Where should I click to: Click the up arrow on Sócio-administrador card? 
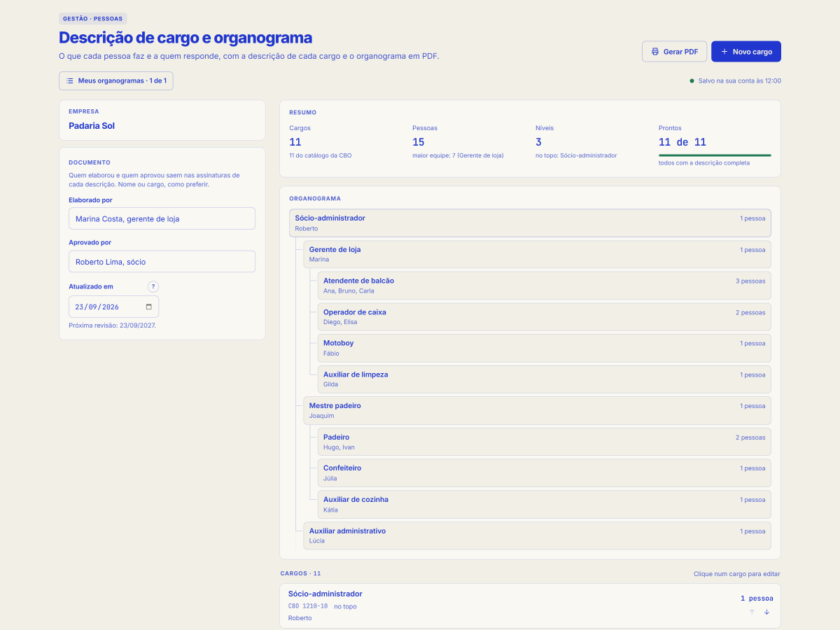tap(752, 612)
